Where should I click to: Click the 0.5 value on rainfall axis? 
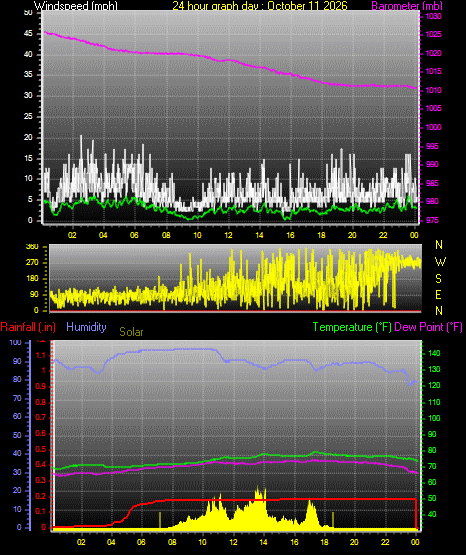[x=41, y=450]
